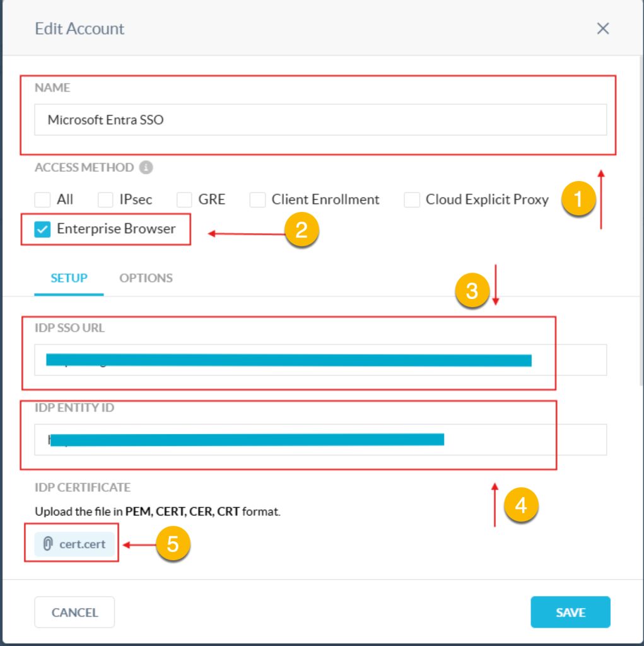Uncheck the Enterprise Browser checkbox
Viewport: 644px width, 646px height.
point(42,229)
